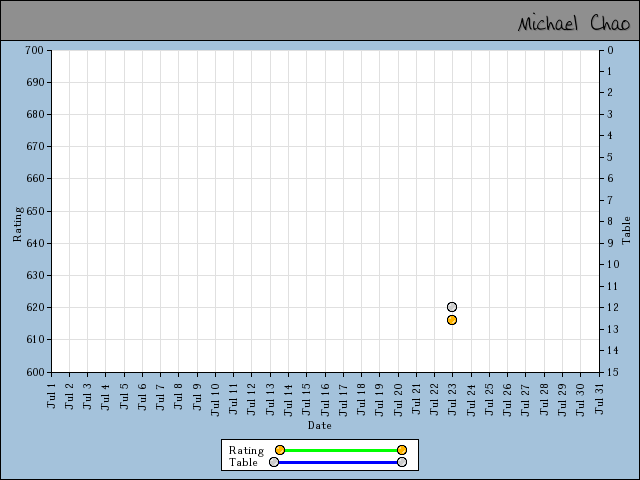Click the '620' rating axis value

(34, 307)
